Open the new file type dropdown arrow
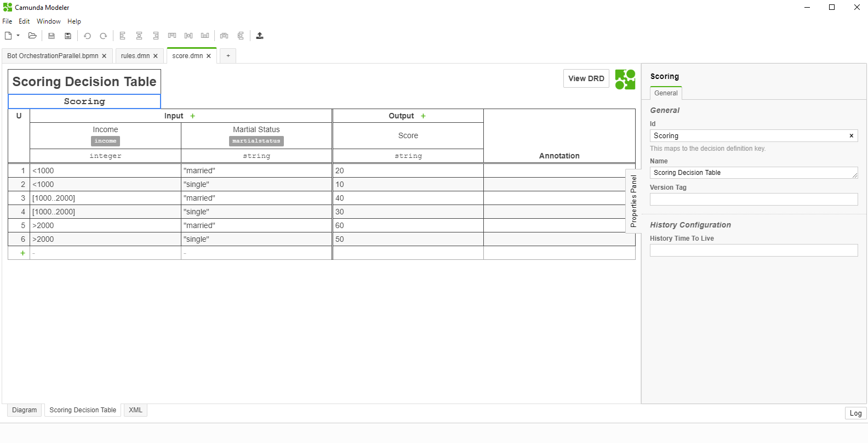The width and height of the screenshot is (868, 443). pos(18,36)
